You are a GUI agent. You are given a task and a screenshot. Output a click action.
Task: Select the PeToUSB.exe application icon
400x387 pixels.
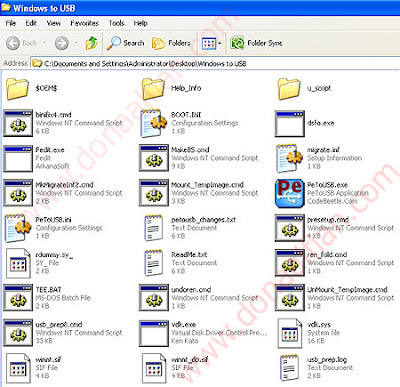pyautogui.click(x=290, y=193)
